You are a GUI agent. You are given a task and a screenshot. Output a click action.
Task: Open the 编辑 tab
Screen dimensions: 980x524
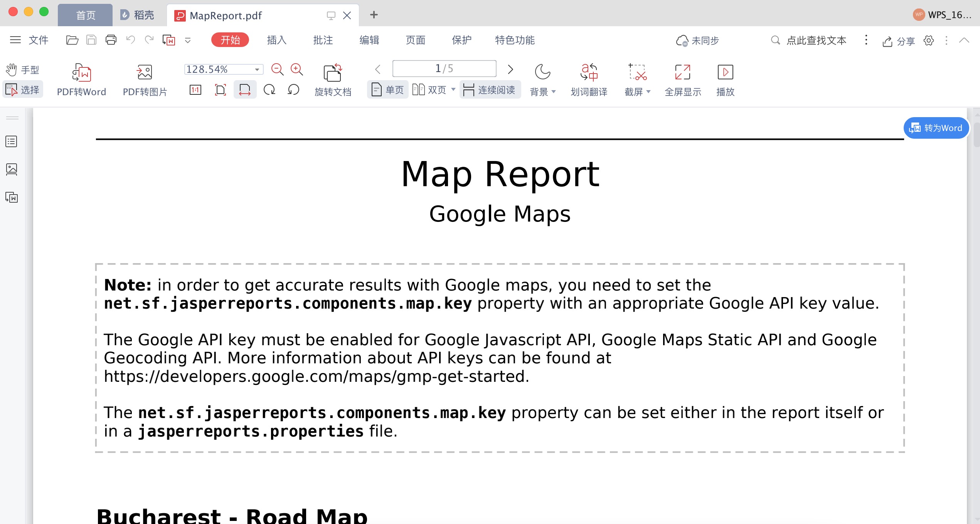369,40
